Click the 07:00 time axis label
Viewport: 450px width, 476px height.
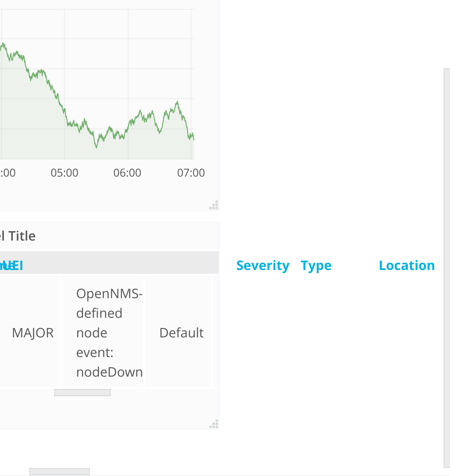pos(191,173)
